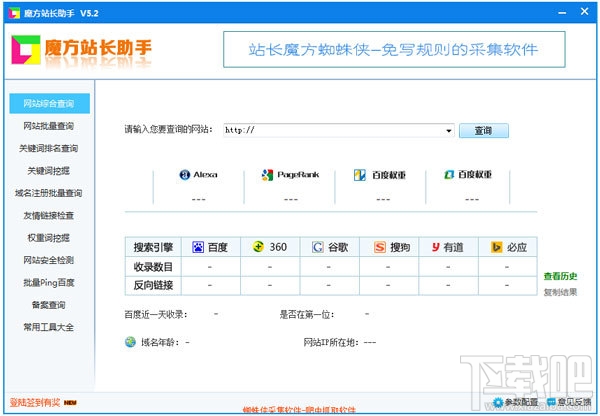This screenshot has width=600, height=416.
Task: Click the 查询 button
Action: (x=484, y=131)
